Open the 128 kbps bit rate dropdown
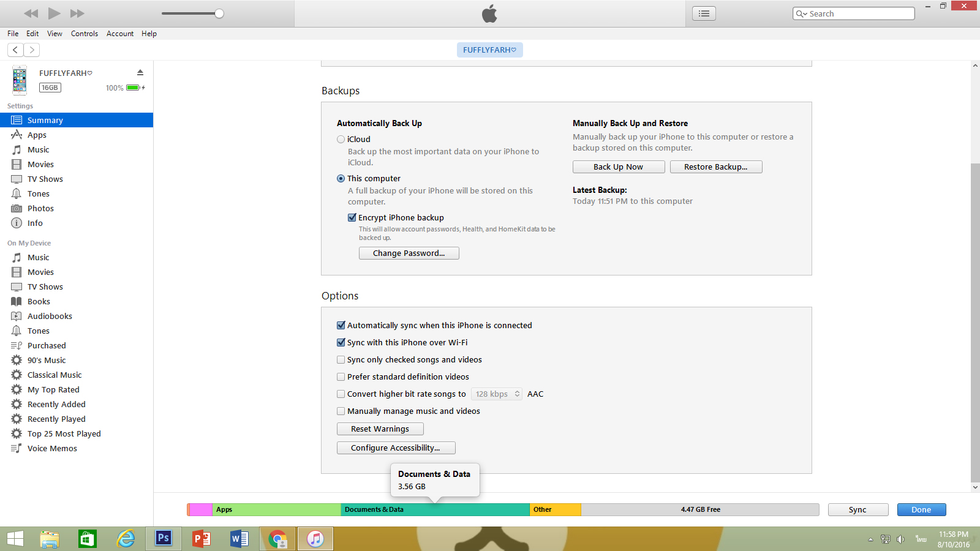The height and width of the screenshot is (551, 980). click(497, 394)
